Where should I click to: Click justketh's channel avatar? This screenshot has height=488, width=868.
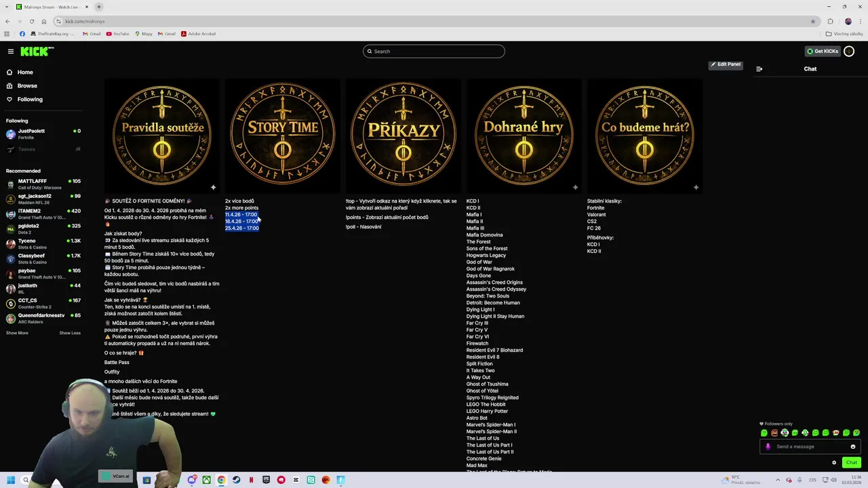pos(11,289)
